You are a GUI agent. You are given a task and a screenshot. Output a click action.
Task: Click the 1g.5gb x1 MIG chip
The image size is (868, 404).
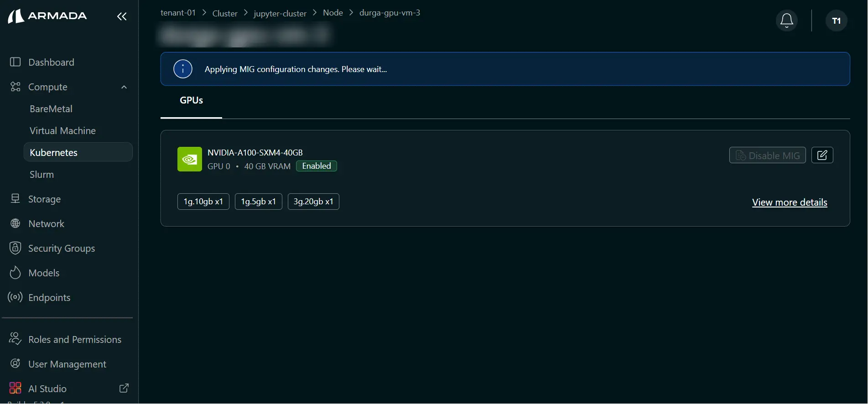click(258, 201)
